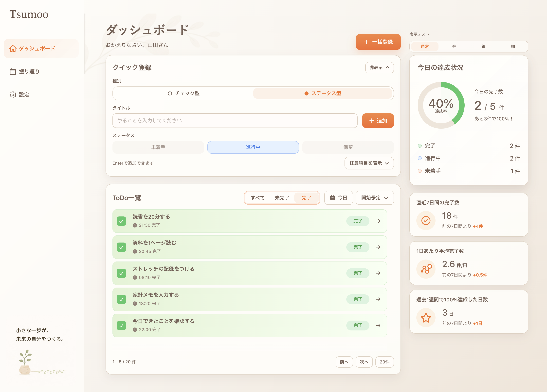547x392 pixels.
Task: Uncheck 家計メモを入力する checkbox
Action: click(121, 299)
